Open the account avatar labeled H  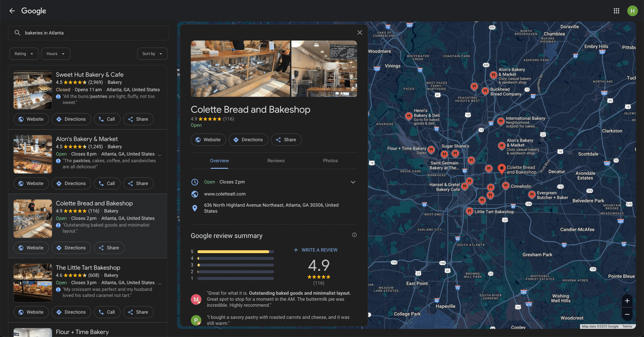[632, 11]
